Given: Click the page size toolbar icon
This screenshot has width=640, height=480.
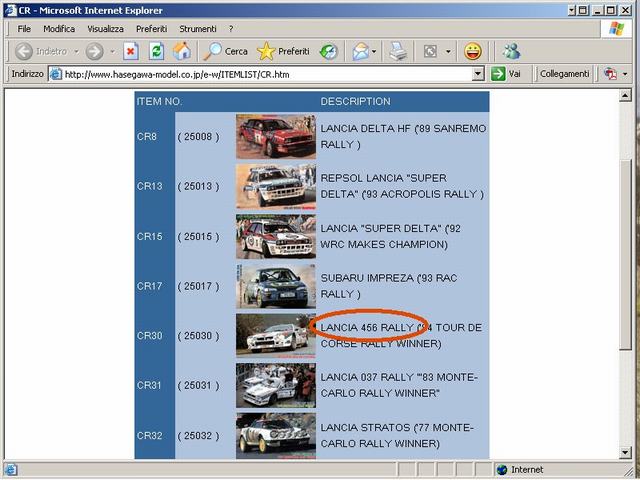Looking at the screenshot, I should point(430,51).
